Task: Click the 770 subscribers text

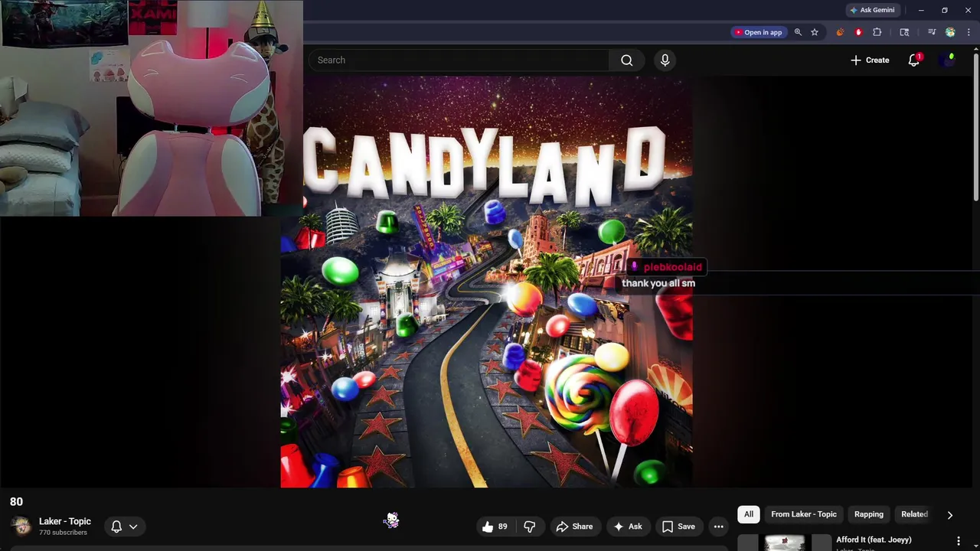Action: (x=63, y=533)
